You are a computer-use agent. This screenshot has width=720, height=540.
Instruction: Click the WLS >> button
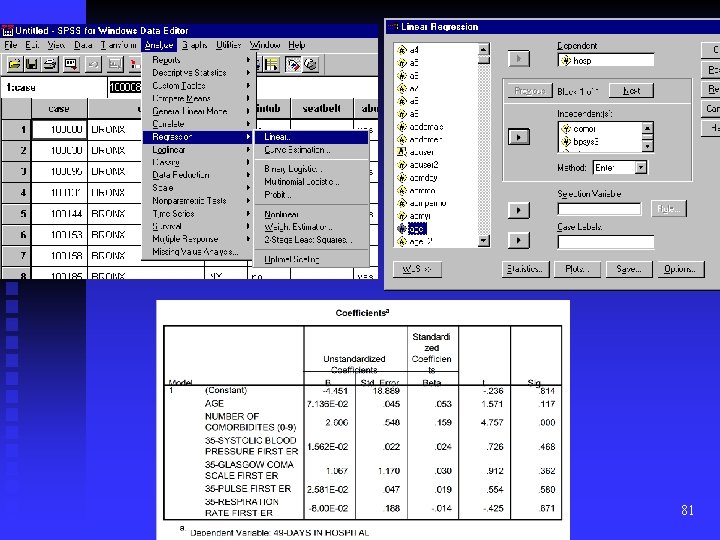(x=417, y=269)
